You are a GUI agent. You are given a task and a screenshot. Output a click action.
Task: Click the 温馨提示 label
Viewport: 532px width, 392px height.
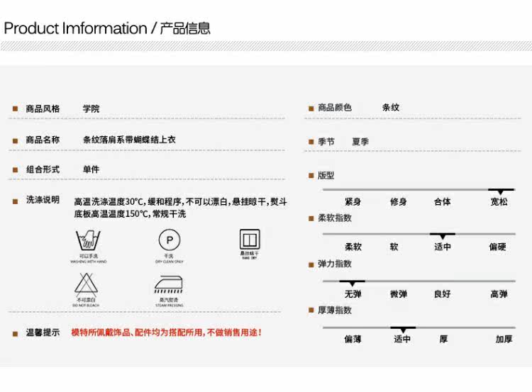click(43, 332)
